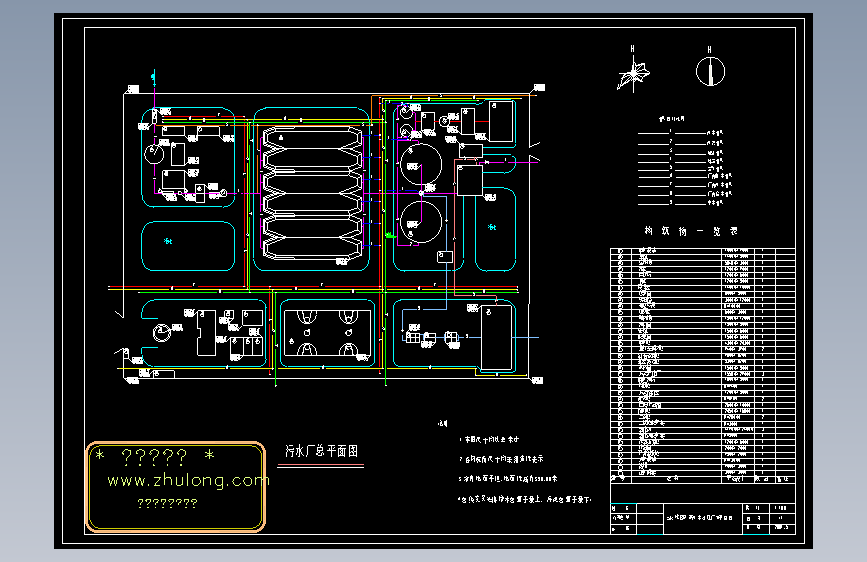Click the www.zhulong.com text

tap(188, 480)
